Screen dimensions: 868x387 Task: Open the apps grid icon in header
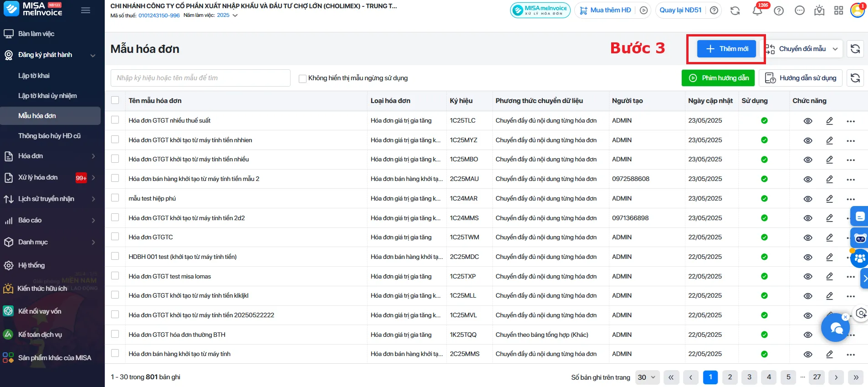[x=838, y=10]
